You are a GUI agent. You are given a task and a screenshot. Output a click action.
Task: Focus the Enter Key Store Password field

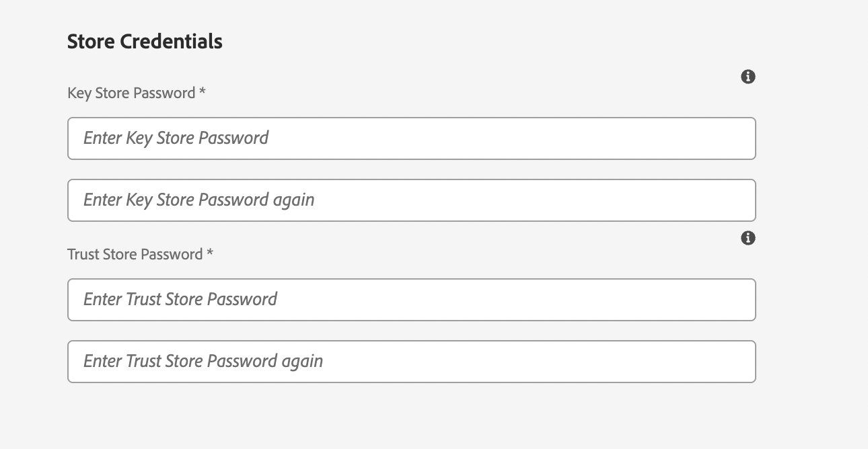tap(411, 138)
